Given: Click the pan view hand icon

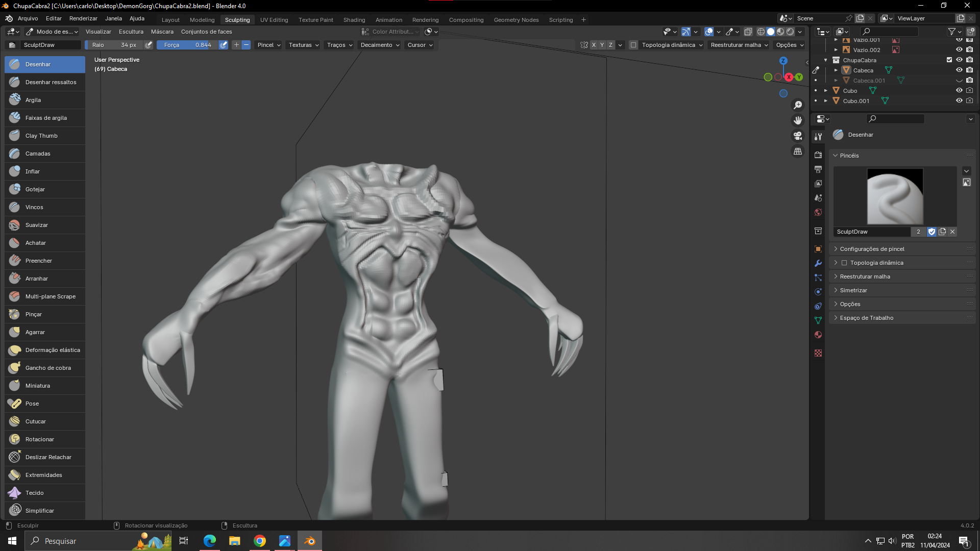Looking at the screenshot, I should tap(797, 120).
